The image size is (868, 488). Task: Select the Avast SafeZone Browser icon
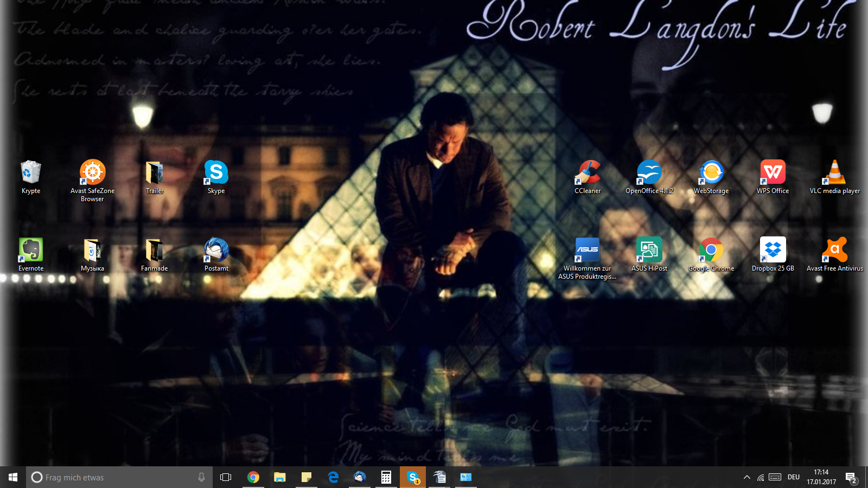point(93,173)
